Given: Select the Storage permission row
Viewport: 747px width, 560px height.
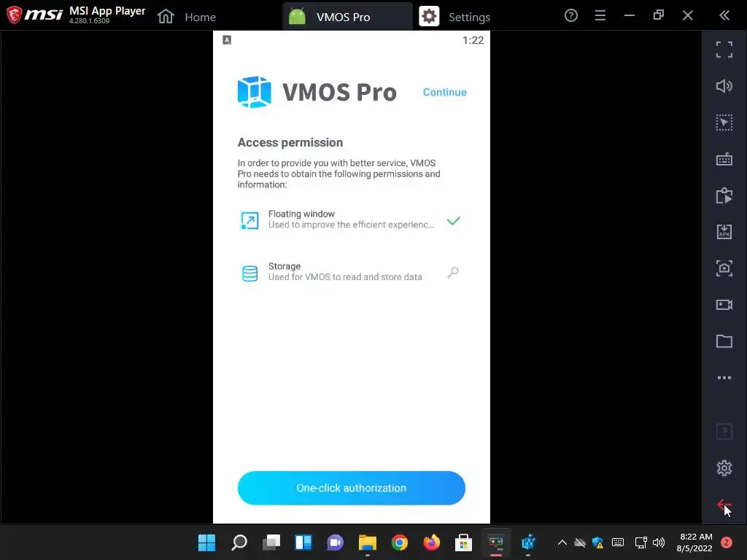Looking at the screenshot, I should click(351, 272).
